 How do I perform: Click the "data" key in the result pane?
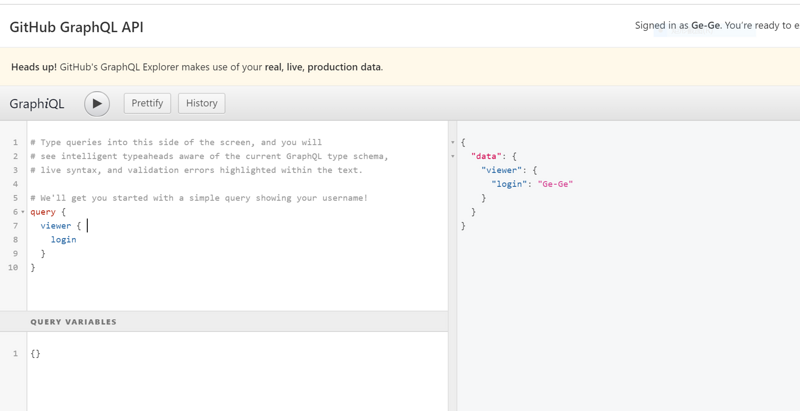click(486, 157)
